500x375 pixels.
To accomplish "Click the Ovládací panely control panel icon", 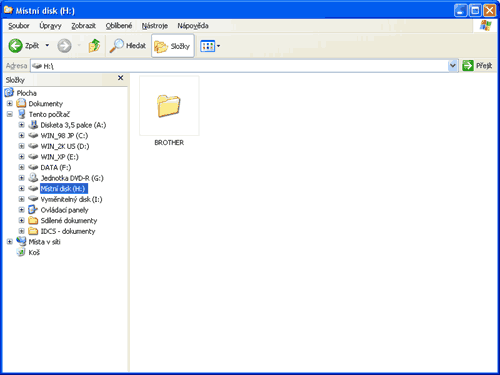I will (x=33, y=210).
